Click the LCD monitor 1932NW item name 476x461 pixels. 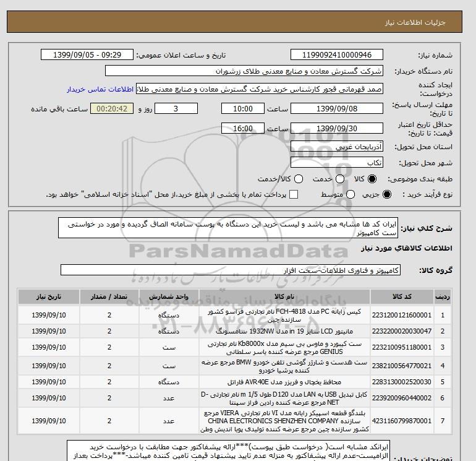(284, 331)
